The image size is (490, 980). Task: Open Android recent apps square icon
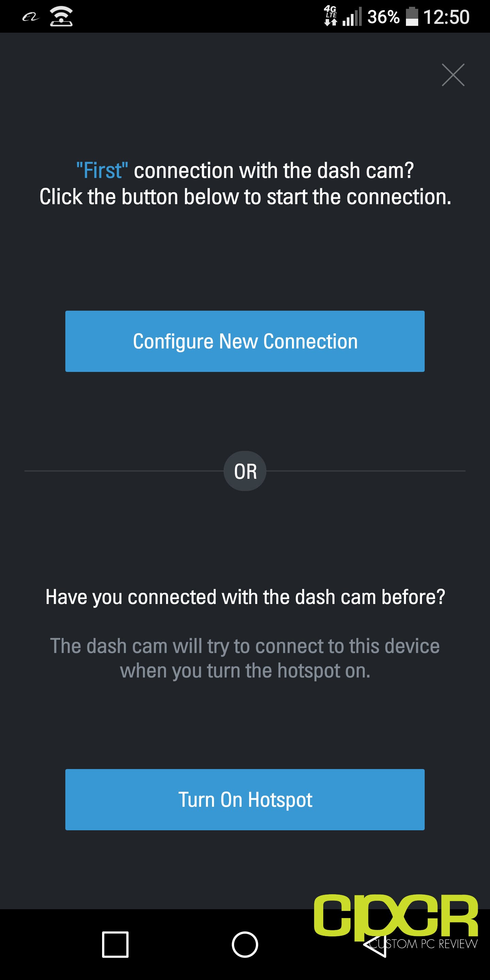click(115, 944)
